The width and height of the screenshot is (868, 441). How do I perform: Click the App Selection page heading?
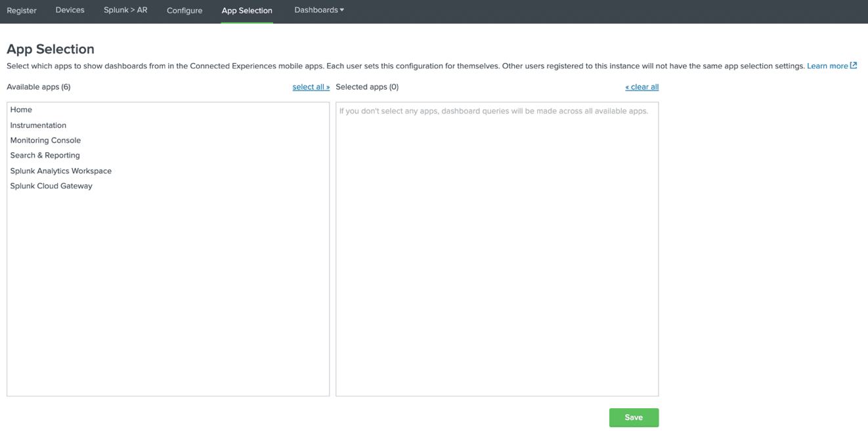point(51,49)
